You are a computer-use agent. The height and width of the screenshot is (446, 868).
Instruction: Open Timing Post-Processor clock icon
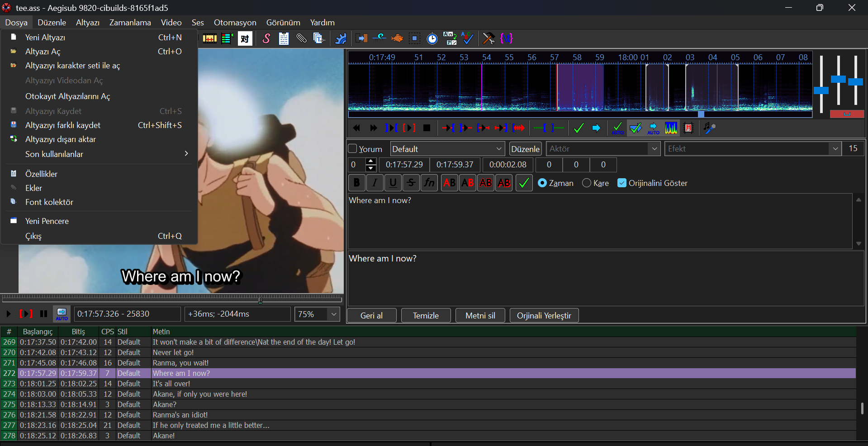click(x=432, y=38)
